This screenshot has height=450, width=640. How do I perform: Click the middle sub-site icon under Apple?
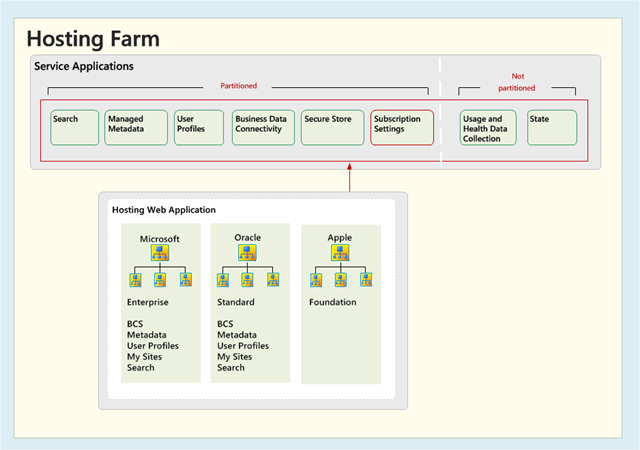coord(341,280)
